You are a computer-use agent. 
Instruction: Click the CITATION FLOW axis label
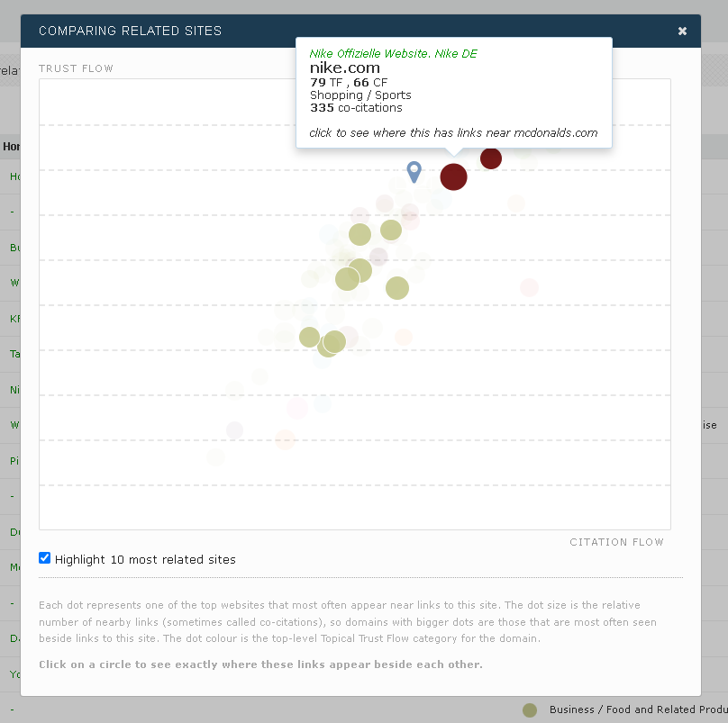click(x=616, y=541)
